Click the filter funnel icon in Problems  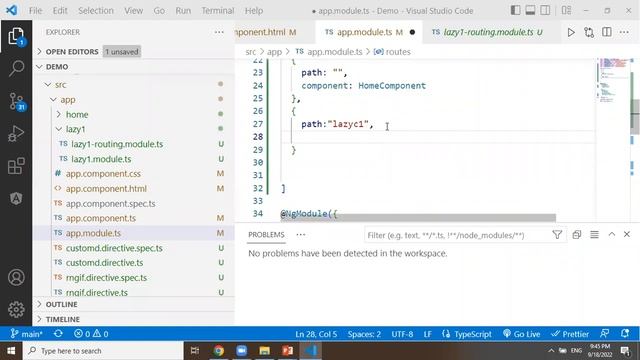(557, 235)
